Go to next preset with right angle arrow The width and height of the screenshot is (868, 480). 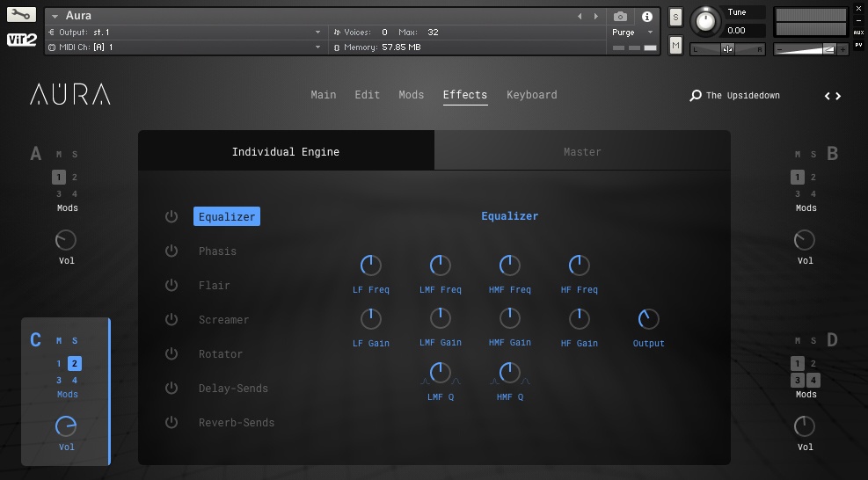tap(838, 96)
